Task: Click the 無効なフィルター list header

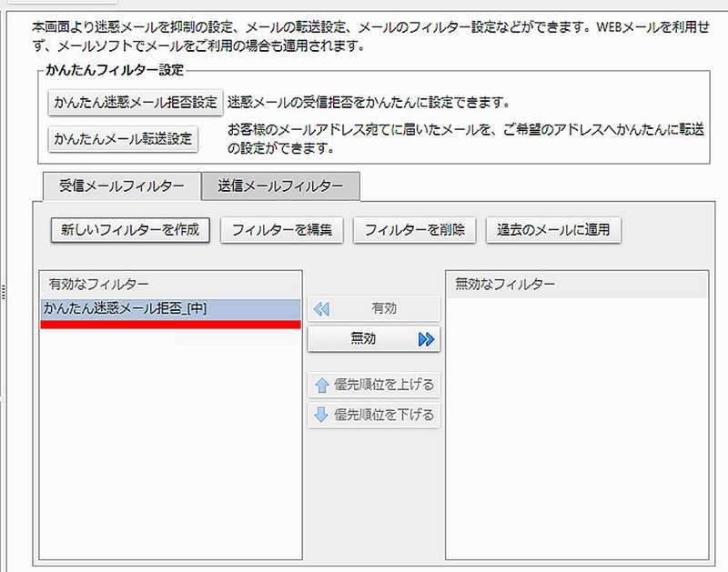Action: 576,285
